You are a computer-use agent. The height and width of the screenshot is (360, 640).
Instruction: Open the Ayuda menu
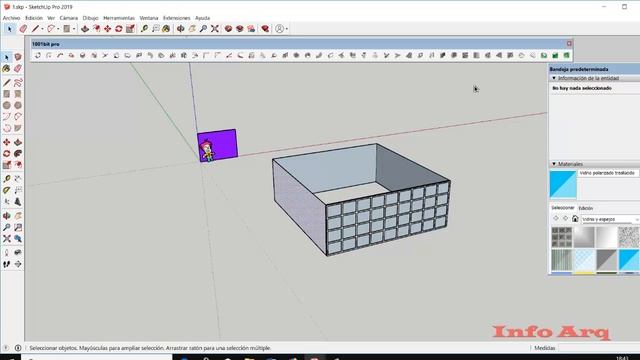pyautogui.click(x=202, y=18)
